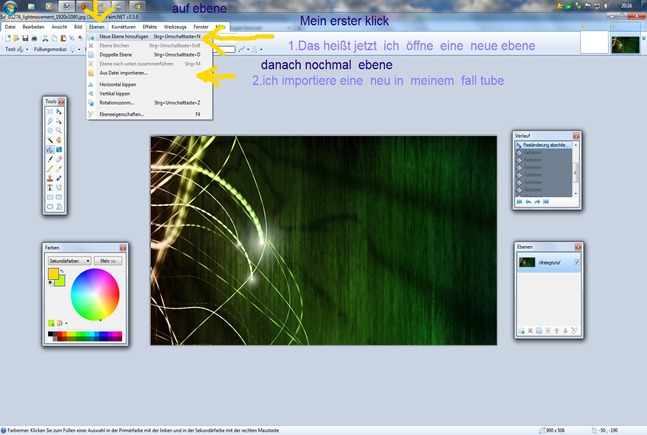Open the Bild menu
Viewport: 647px width, 435px height.
78,27
